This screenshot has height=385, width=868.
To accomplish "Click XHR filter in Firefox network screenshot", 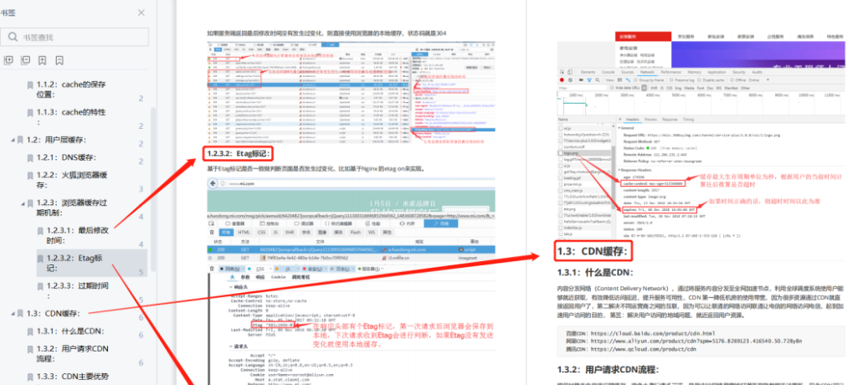I will point(289,233).
